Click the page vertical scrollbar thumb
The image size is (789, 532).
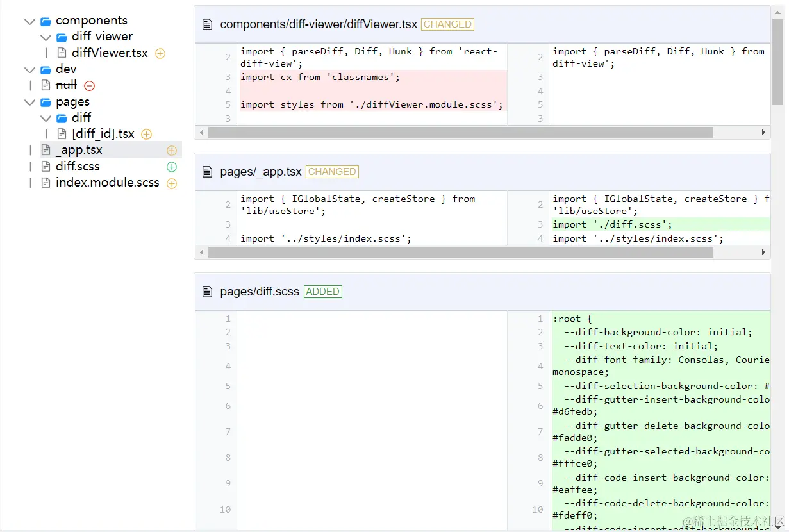pyautogui.click(x=778, y=62)
